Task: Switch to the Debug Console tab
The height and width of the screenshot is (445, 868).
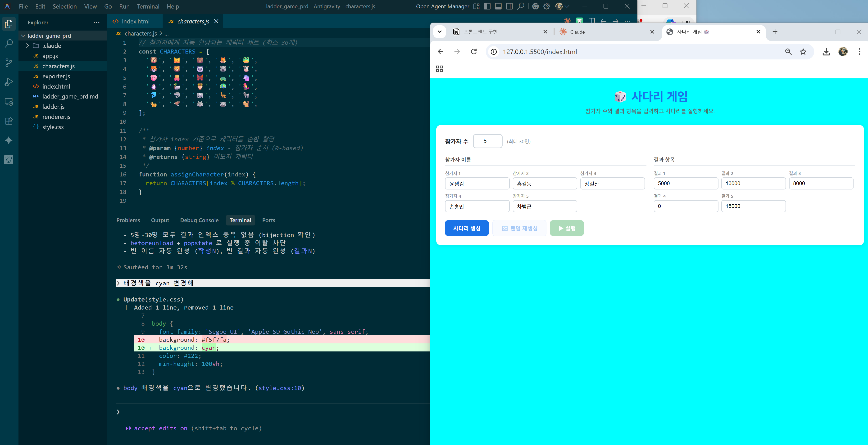Action: coord(199,220)
